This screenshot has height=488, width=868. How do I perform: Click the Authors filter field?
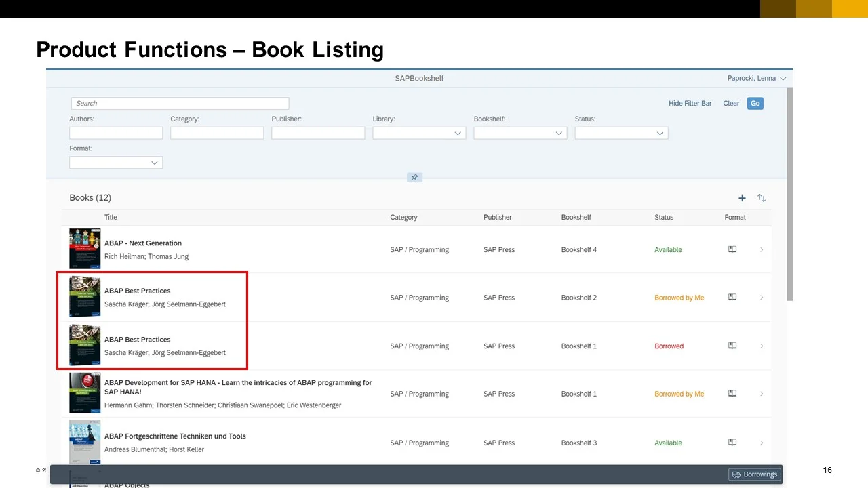click(116, 134)
